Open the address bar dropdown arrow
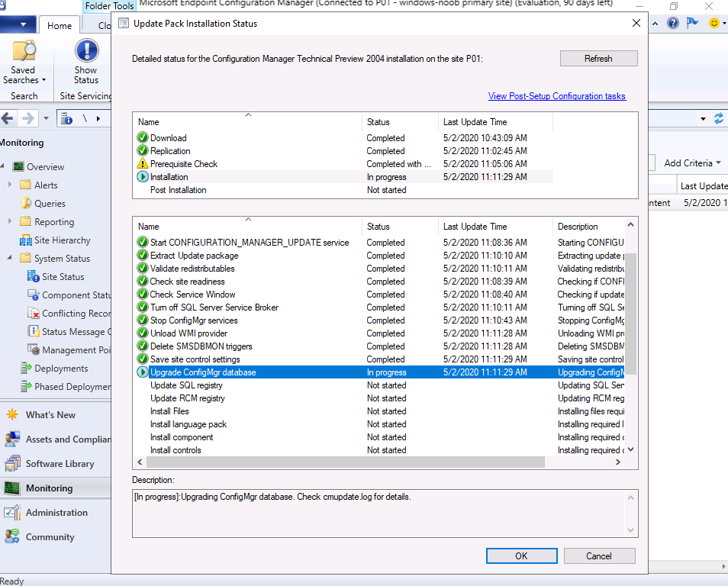This screenshot has height=586, width=728. tap(703, 119)
